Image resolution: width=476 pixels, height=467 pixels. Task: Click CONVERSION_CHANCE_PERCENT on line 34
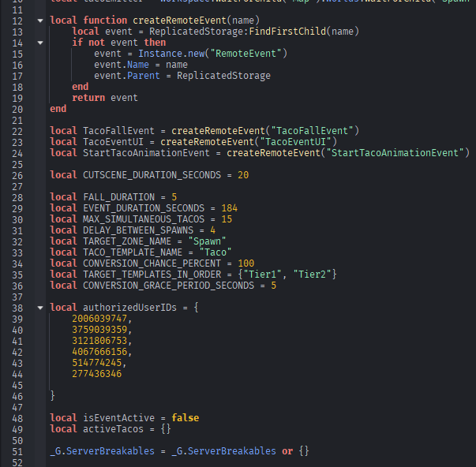coord(152,263)
